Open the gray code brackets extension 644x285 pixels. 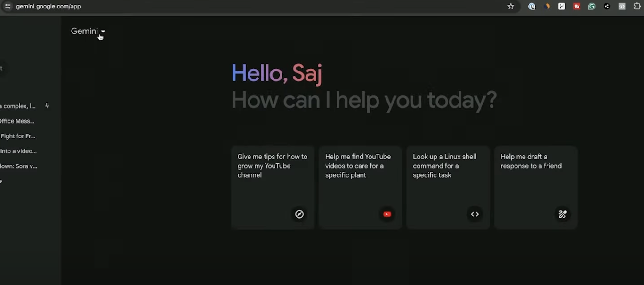pos(622,7)
